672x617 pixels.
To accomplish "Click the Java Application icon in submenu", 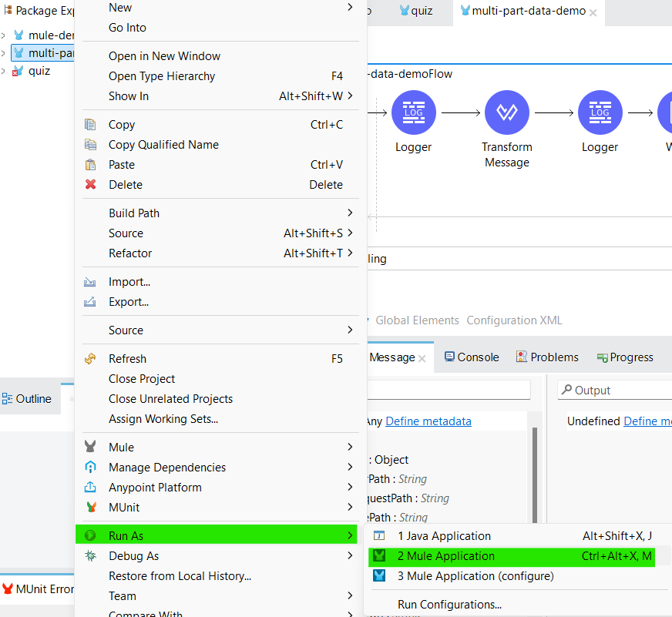I will click(379, 536).
